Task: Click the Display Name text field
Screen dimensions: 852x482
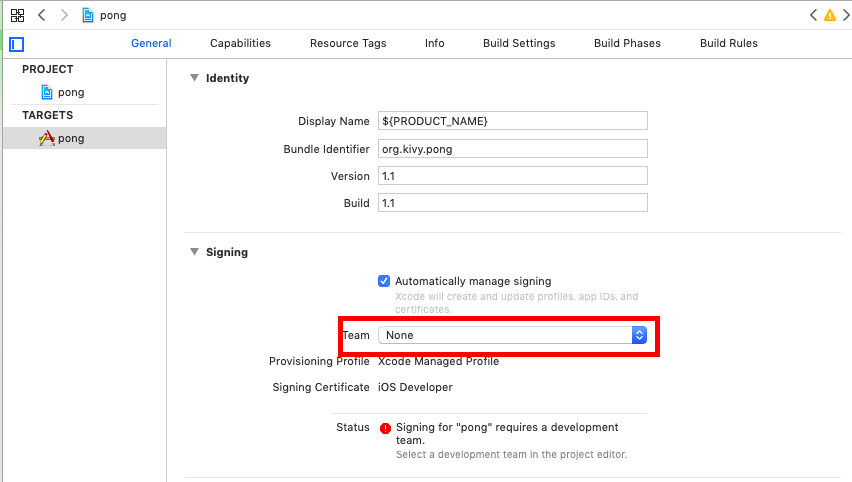Action: point(513,121)
